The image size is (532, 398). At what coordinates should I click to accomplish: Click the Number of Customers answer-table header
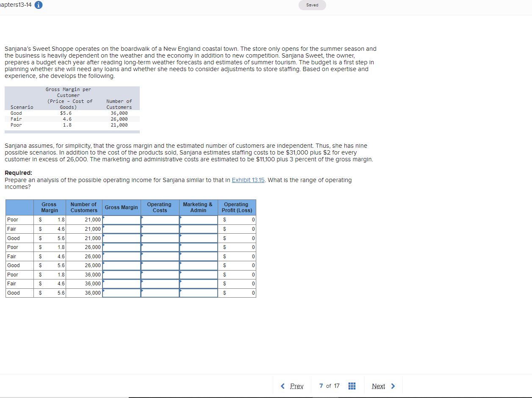pos(84,207)
